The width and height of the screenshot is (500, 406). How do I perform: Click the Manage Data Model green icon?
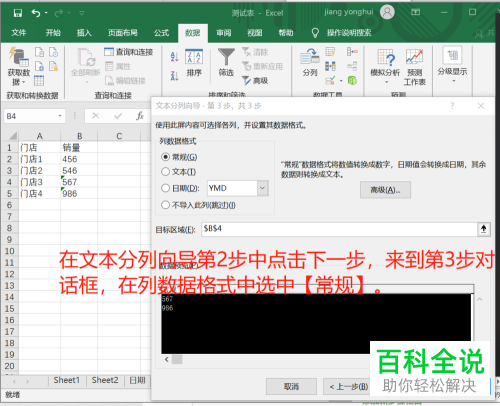(352, 80)
